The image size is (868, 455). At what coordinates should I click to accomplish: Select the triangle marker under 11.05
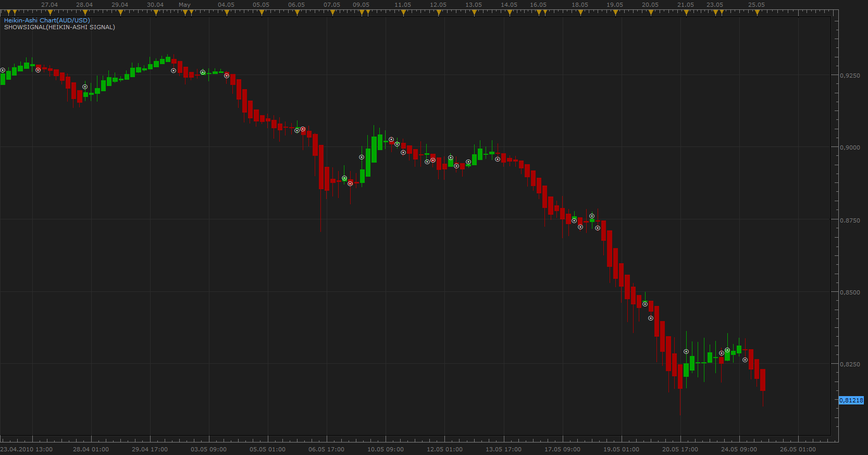[x=403, y=13]
